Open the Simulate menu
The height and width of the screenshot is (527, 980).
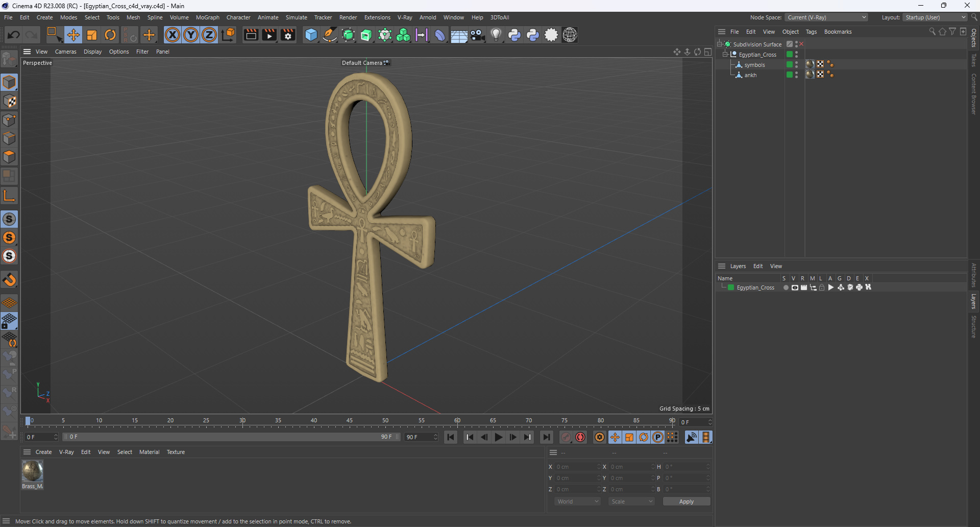(x=296, y=17)
